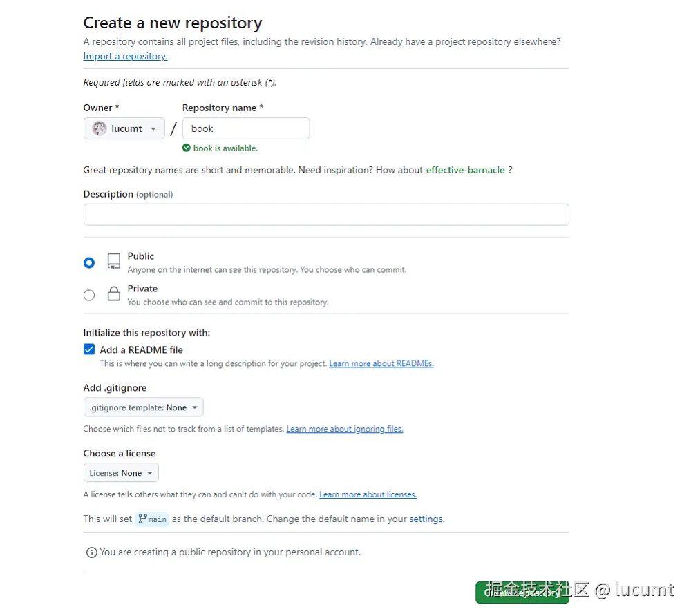Open Learn more about READMEs link
691x616 pixels.
[x=381, y=363]
